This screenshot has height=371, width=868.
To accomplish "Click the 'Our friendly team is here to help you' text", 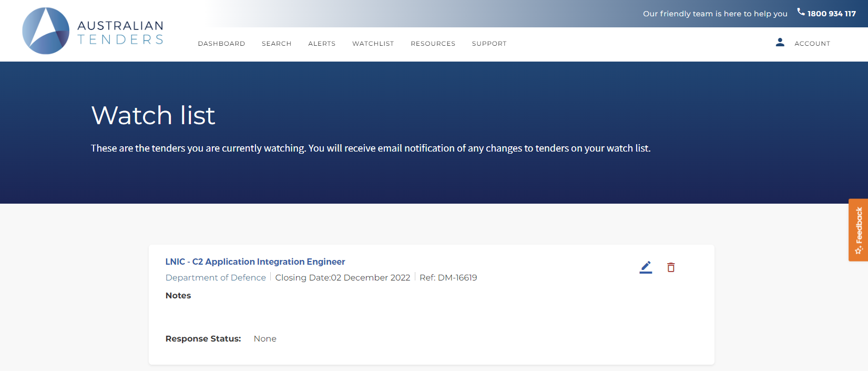I will pos(715,14).
